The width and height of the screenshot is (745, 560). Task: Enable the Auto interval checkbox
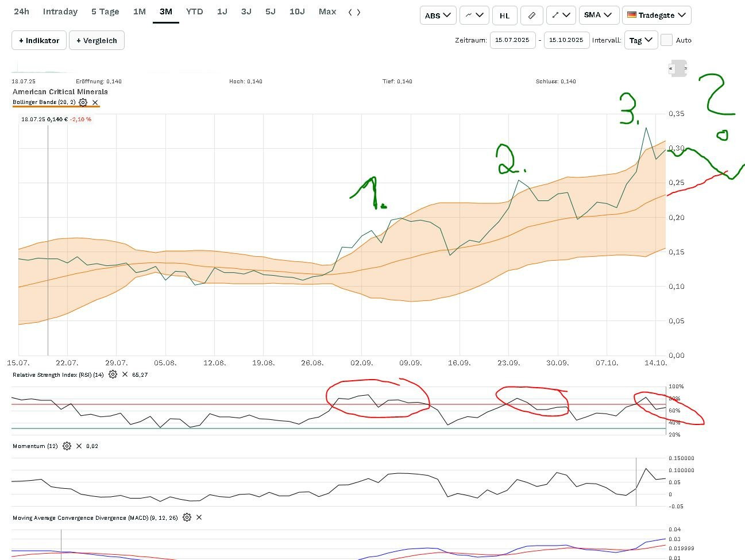click(x=666, y=40)
